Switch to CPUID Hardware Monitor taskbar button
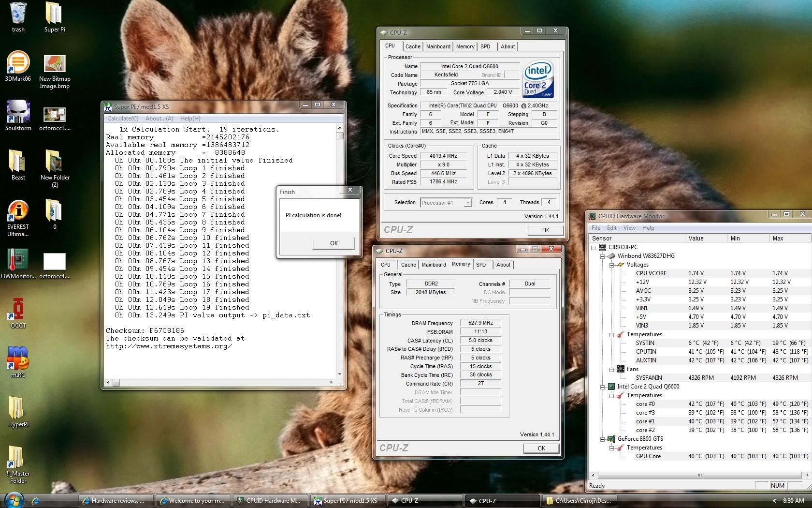 point(271,501)
